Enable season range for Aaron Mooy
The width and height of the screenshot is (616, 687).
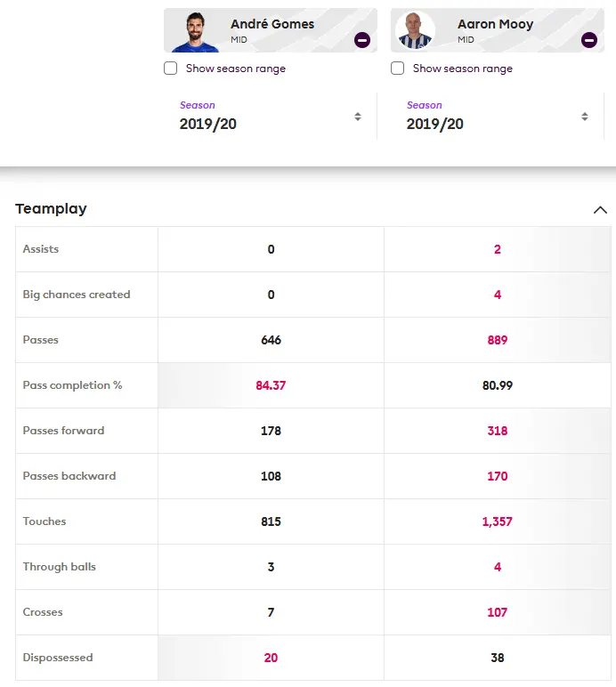pyautogui.click(x=398, y=69)
